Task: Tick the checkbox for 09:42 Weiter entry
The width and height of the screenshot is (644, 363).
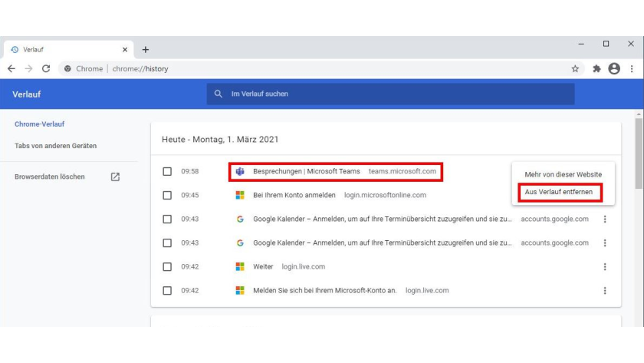Action: 167,266
